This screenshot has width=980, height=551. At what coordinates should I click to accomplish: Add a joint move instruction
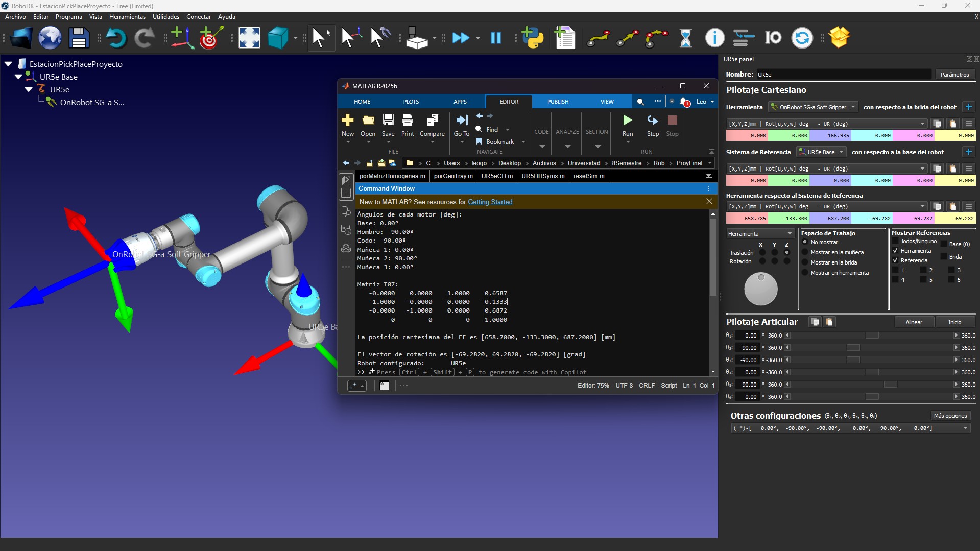tap(598, 38)
